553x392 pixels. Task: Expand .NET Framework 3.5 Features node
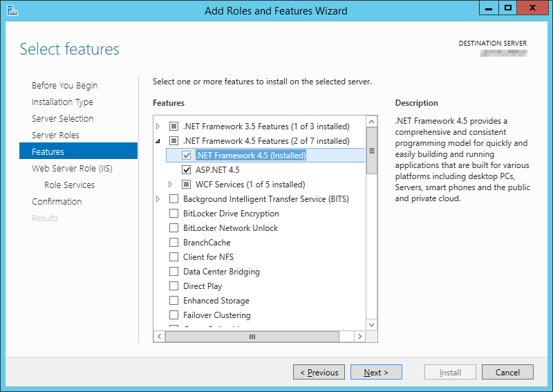click(158, 127)
